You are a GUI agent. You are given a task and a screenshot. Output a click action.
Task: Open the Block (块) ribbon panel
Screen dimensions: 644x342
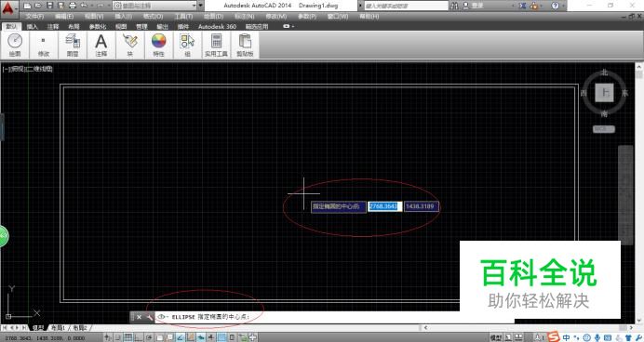[x=129, y=46]
